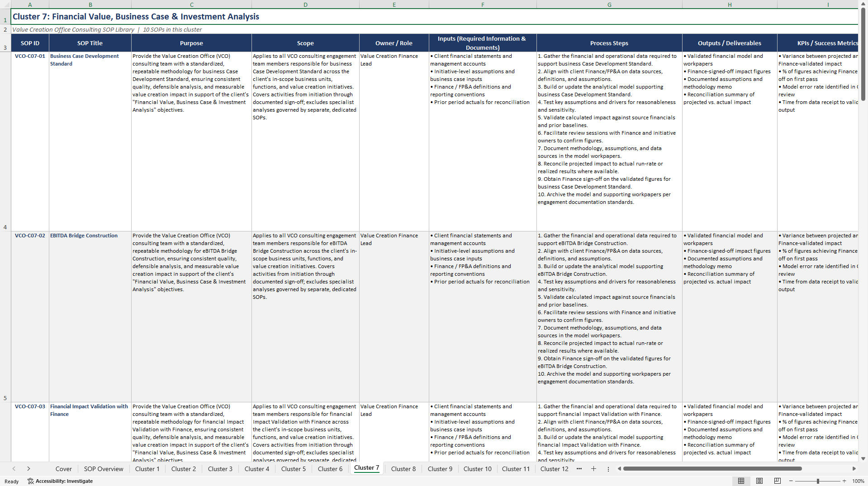Screen dimensions: 868x486
Task: Select the 'Owner / Role' header cell
Action: coord(394,43)
